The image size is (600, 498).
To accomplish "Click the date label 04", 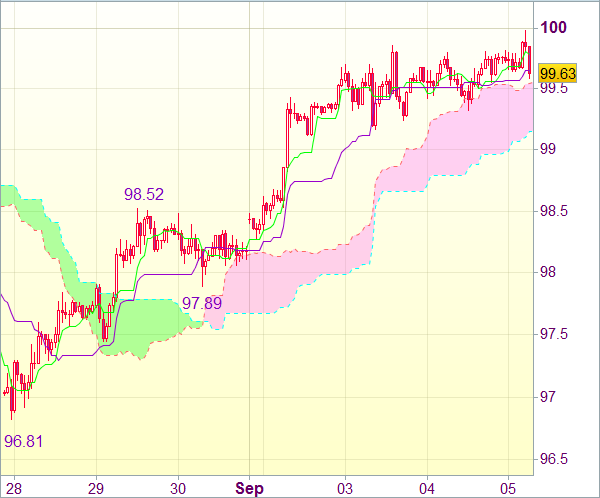I will point(427,489).
